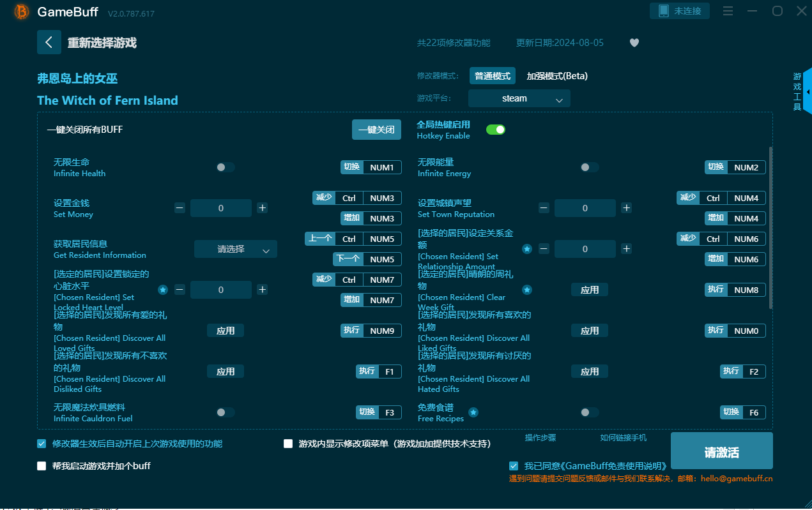Click 游戏工具 side panel label
This screenshot has width=812, height=510.
[797, 92]
